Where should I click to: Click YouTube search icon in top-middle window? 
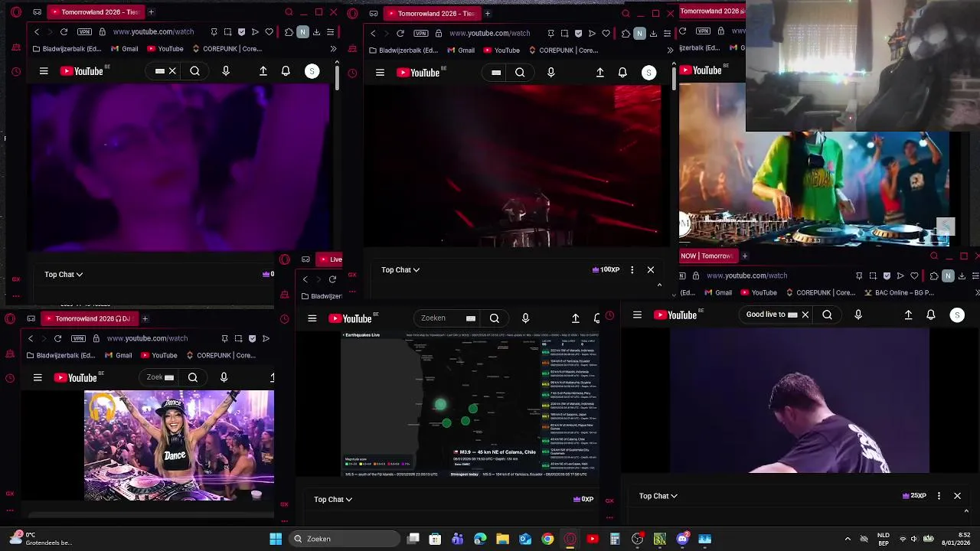[520, 73]
